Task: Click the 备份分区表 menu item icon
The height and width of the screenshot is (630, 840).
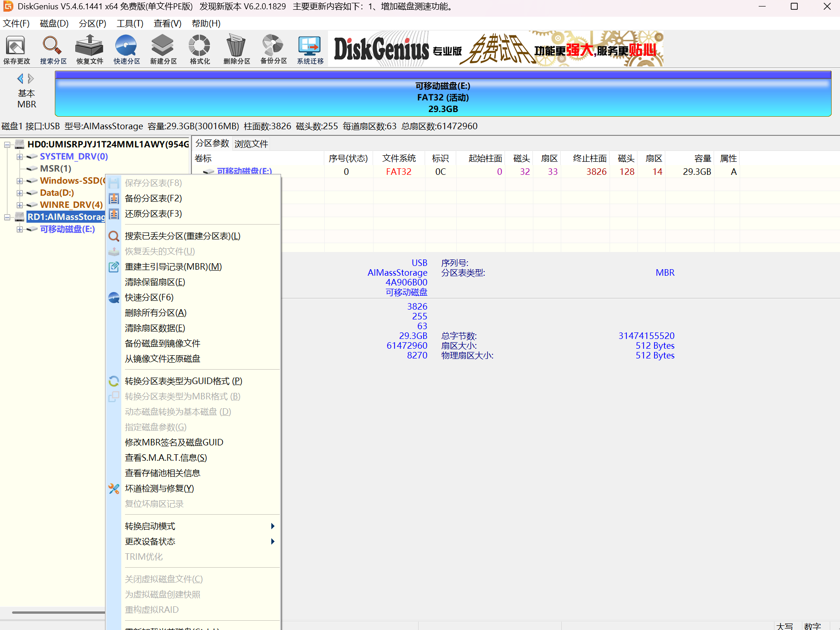Action: coord(114,199)
